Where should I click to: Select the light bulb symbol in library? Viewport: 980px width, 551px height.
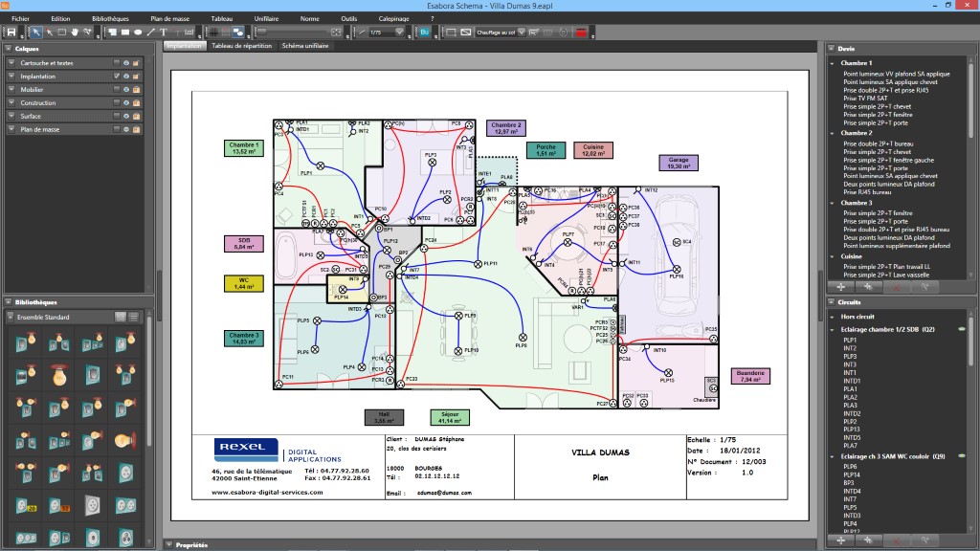(x=59, y=375)
